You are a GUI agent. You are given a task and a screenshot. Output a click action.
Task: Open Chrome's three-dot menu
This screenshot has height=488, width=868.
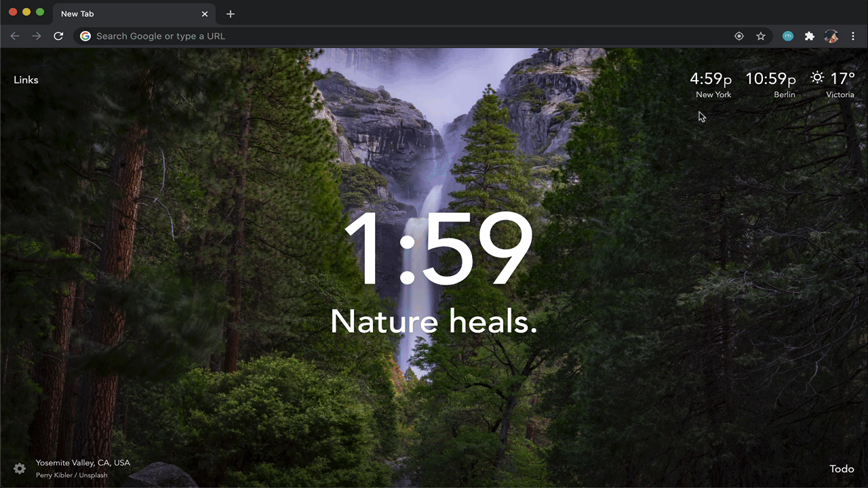pyautogui.click(x=853, y=36)
